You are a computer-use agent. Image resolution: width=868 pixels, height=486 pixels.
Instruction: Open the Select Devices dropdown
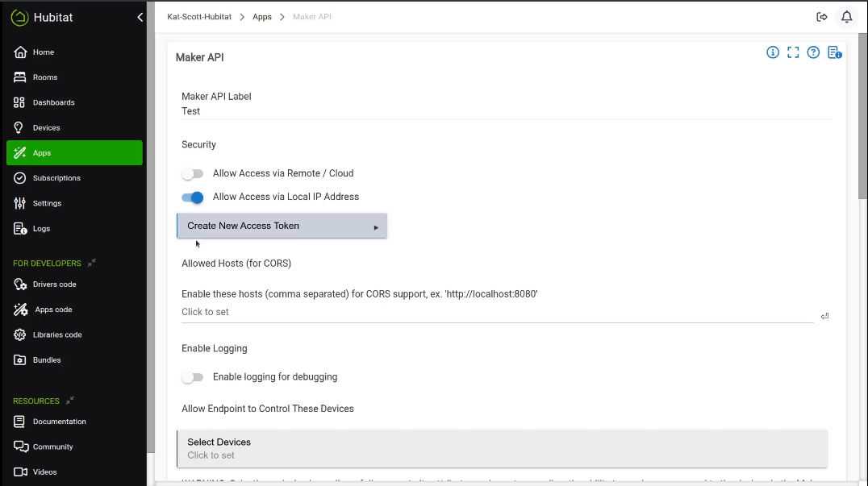pyautogui.click(x=502, y=448)
